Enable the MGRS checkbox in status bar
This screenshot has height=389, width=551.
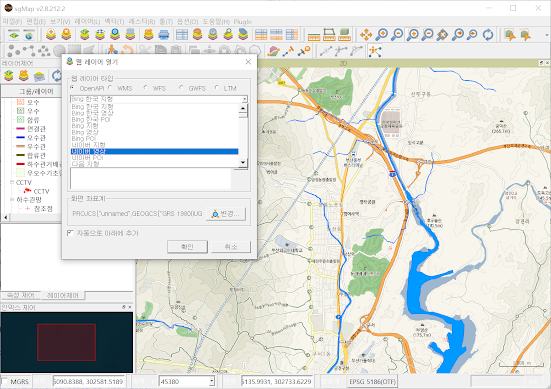tap(4, 381)
